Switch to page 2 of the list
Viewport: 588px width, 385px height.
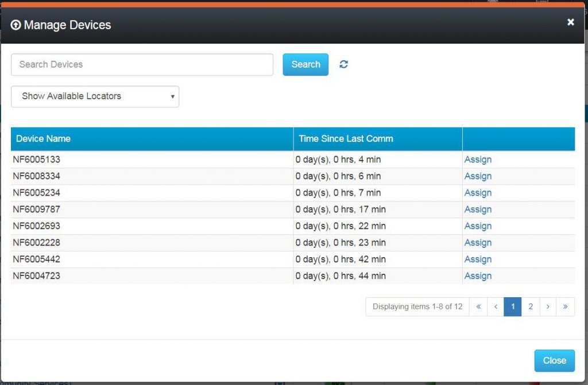[x=531, y=306]
